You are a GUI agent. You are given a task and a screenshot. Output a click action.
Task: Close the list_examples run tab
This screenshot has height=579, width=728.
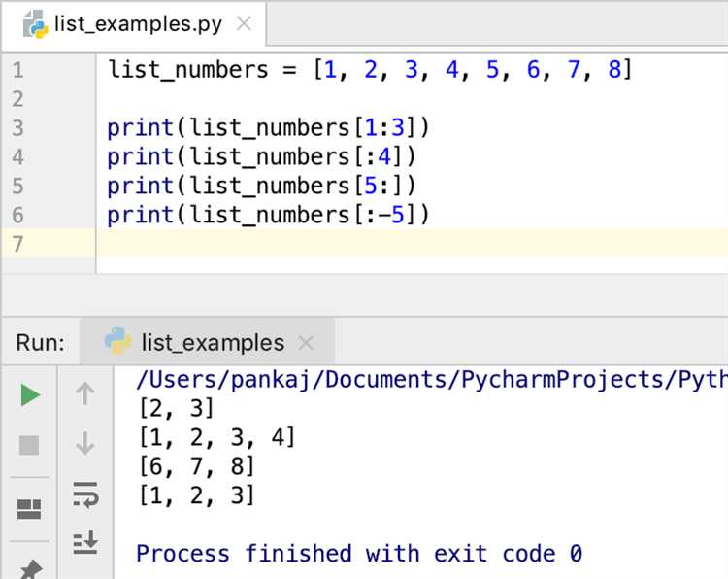[x=307, y=343]
